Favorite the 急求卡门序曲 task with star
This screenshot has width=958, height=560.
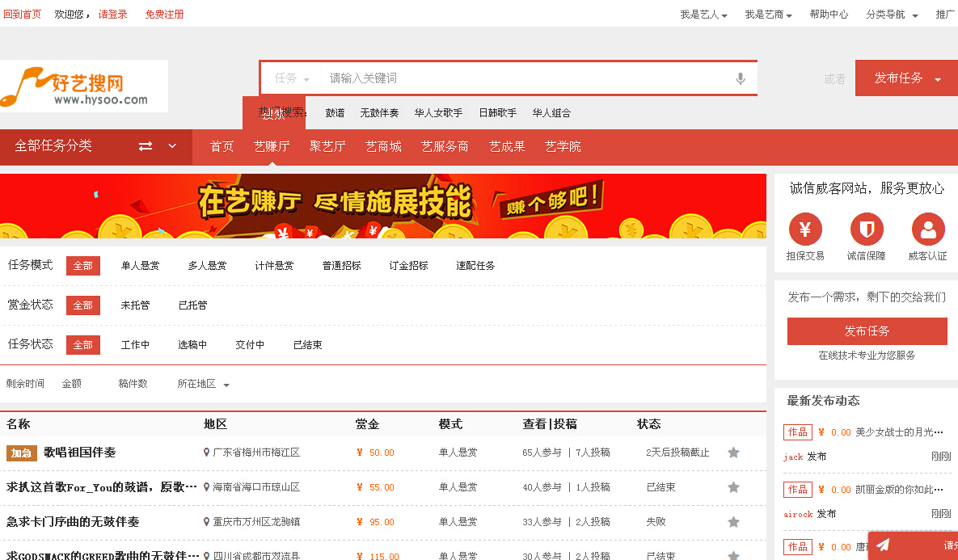click(733, 522)
